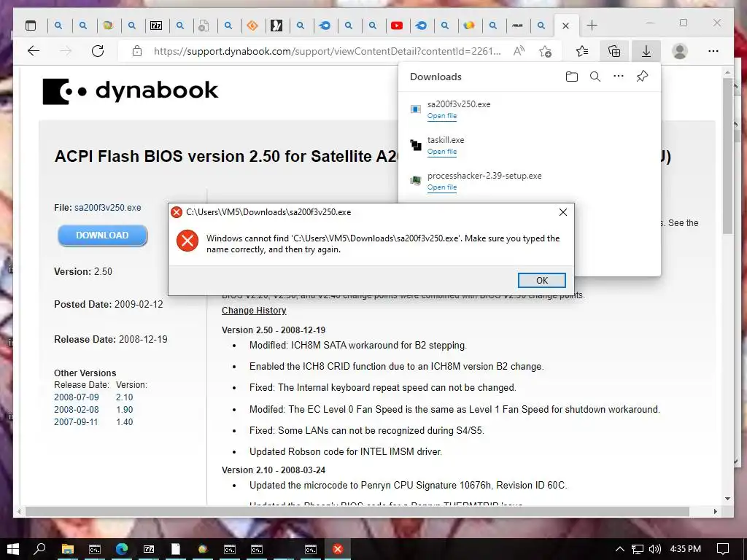Switch to the 7z tab
747x560 pixels.
click(x=156, y=26)
